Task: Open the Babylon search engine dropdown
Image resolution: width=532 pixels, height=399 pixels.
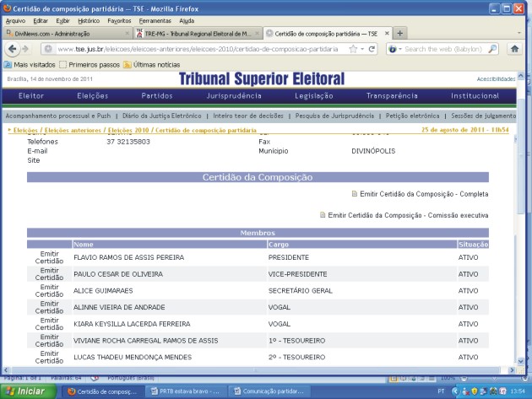Action: click(x=395, y=49)
